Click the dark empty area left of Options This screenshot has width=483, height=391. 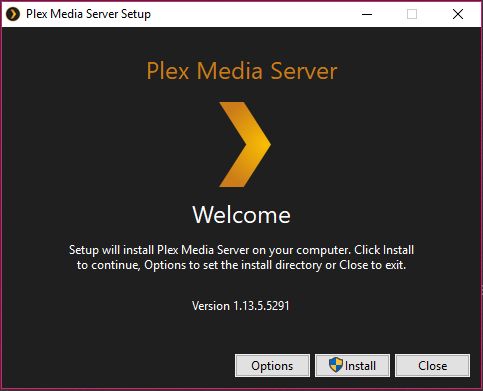(117, 366)
